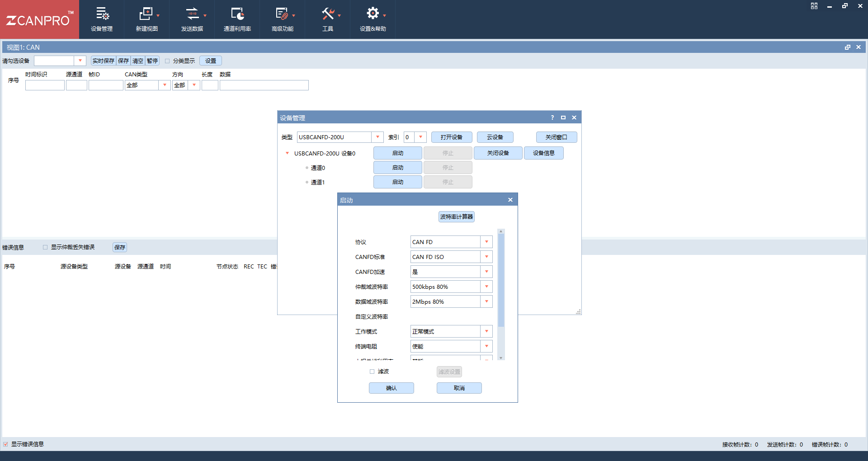Toggle the 显示仲裁丢失错误 checkbox

coord(45,247)
